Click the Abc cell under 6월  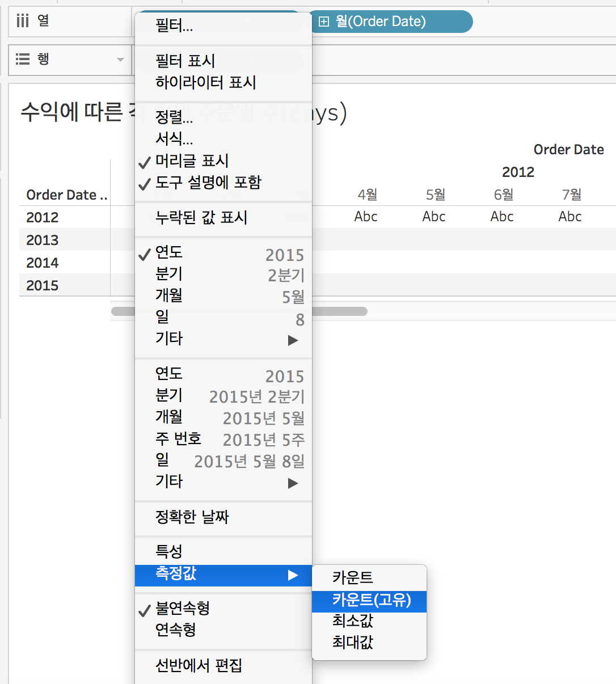tap(502, 217)
